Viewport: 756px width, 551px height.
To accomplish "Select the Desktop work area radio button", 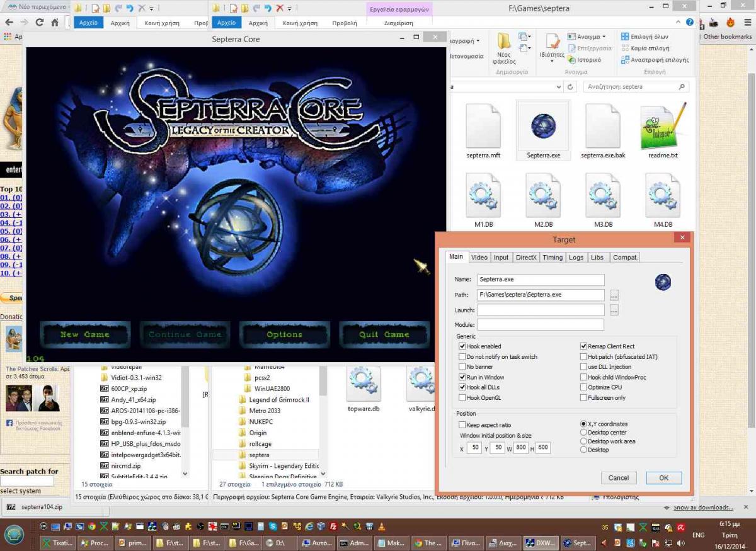I will [x=583, y=441].
